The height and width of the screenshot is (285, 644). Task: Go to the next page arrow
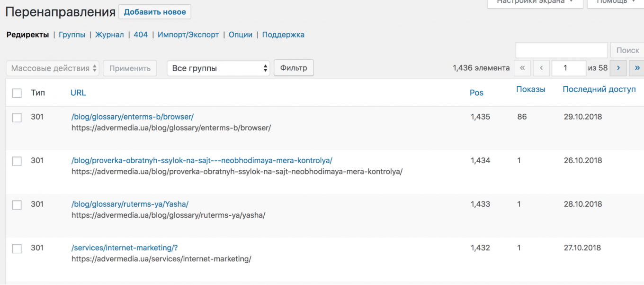point(618,68)
